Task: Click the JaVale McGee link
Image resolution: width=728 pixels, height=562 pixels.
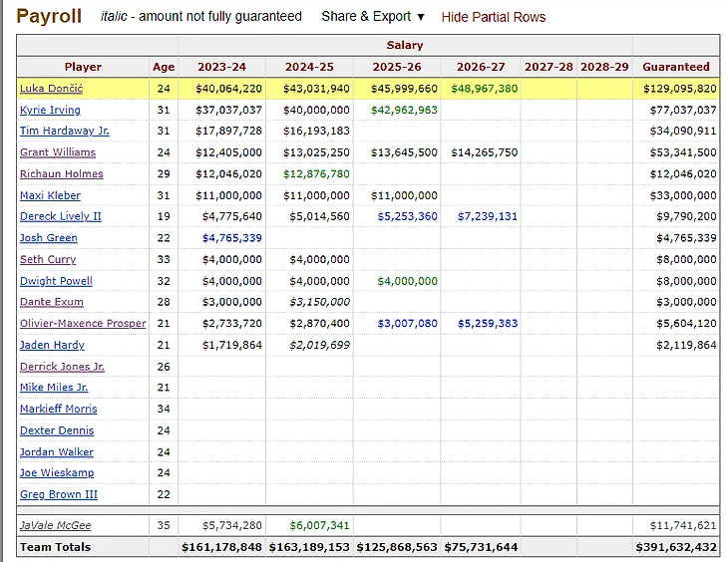Action: tap(55, 525)
